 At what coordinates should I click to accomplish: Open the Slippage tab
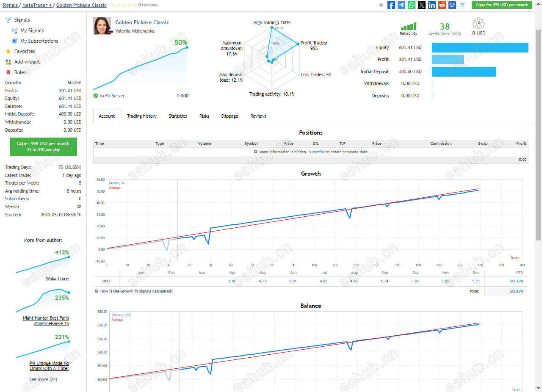pyautogui.click(x=230, y=116)
